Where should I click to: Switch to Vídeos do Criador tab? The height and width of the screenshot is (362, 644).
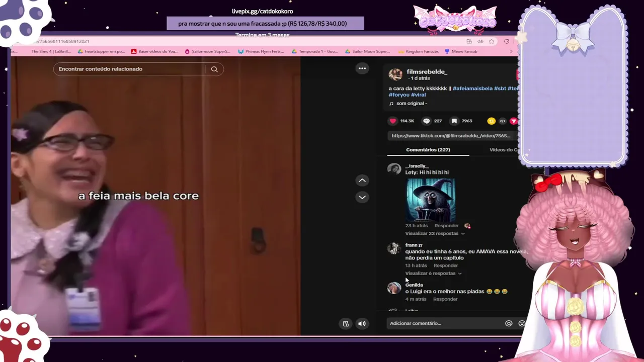click(504, 150)
